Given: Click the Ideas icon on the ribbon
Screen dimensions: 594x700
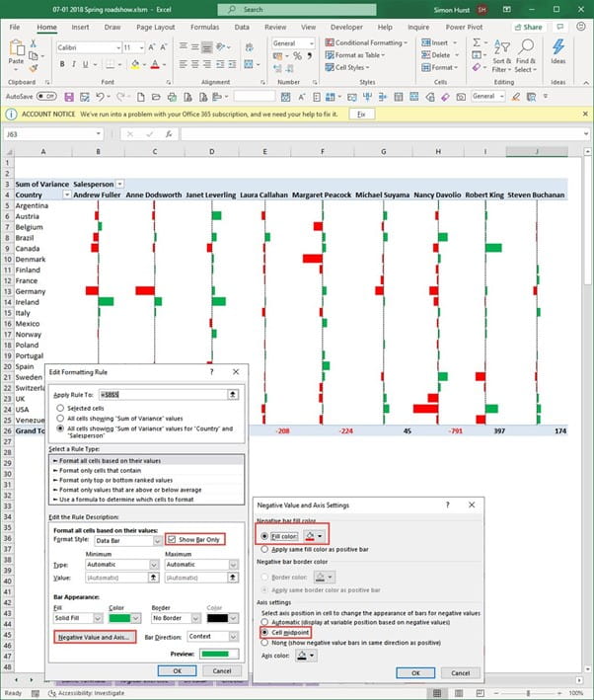Looking at the screenshot, I should (558, 54).
